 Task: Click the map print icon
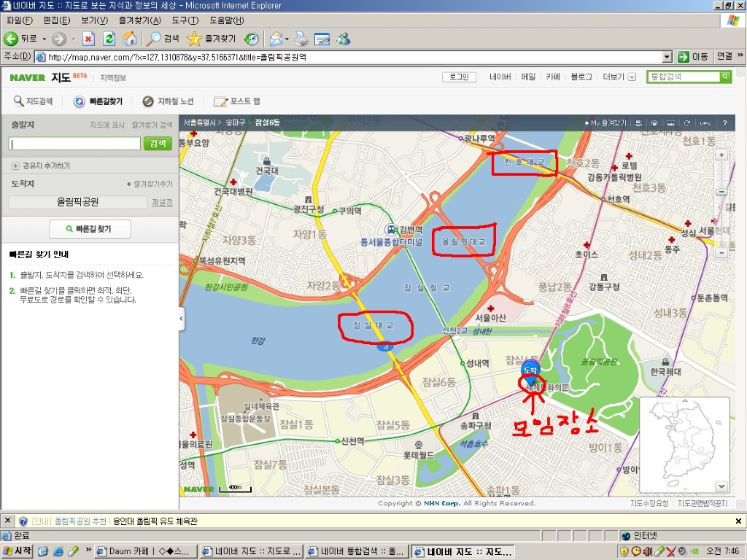tap(639, 123)
